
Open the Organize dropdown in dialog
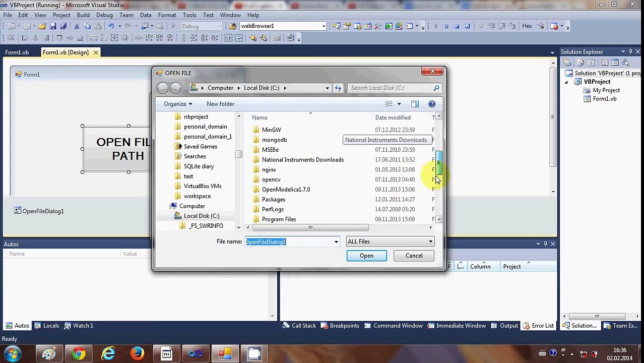pyautogui.click(x=178, y=104)
